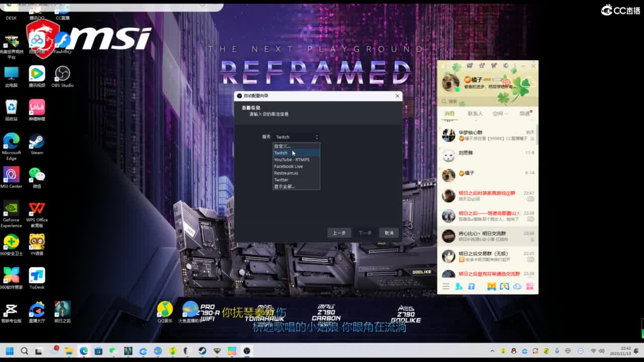644x362 pixels.
Task: Close the auto-configuration wizard dialog
Action: pyautogui.click(x=397, y=96)
